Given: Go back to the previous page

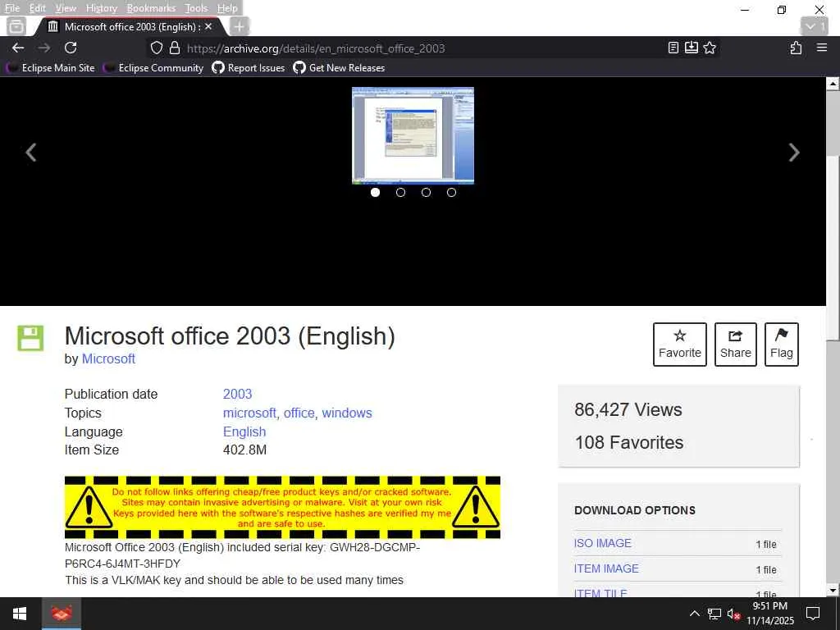Looking at the screenshot, I should pyautogui.click(x=18, y=48).
